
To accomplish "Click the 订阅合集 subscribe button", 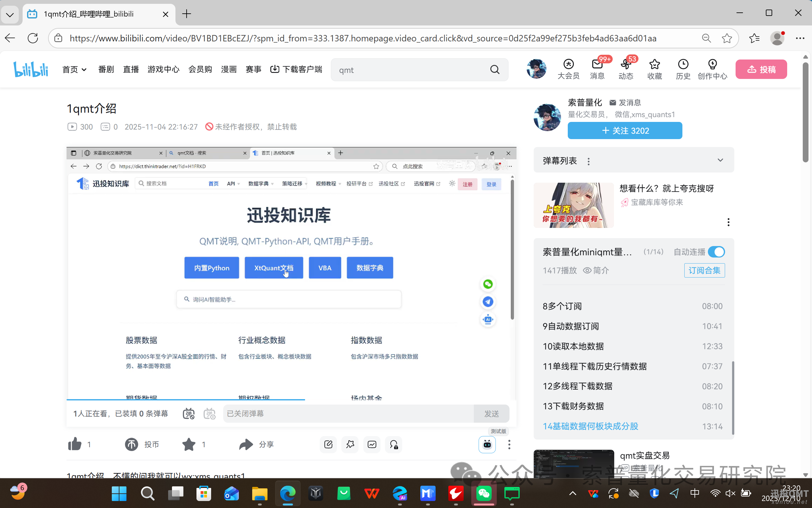I will click(704, 271).
